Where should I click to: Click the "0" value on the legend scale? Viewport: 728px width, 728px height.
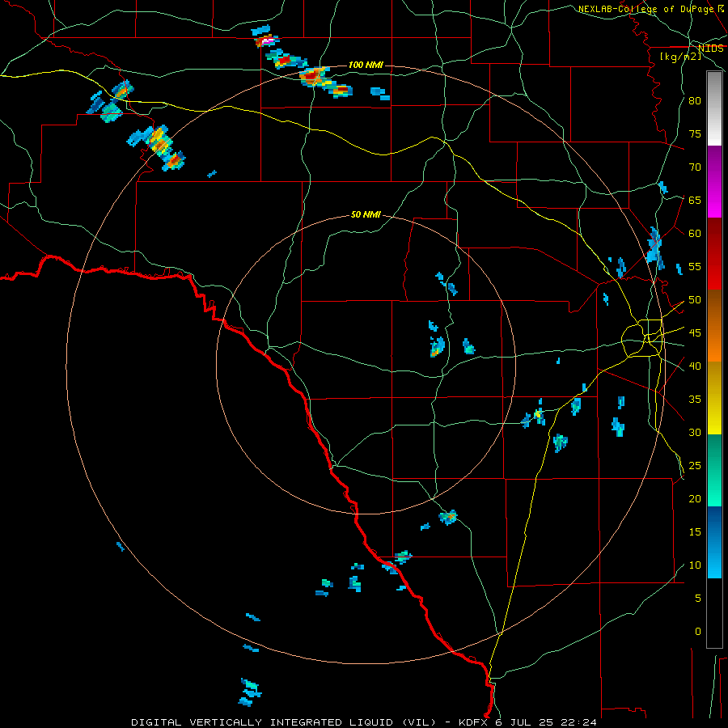pos(698,632)
